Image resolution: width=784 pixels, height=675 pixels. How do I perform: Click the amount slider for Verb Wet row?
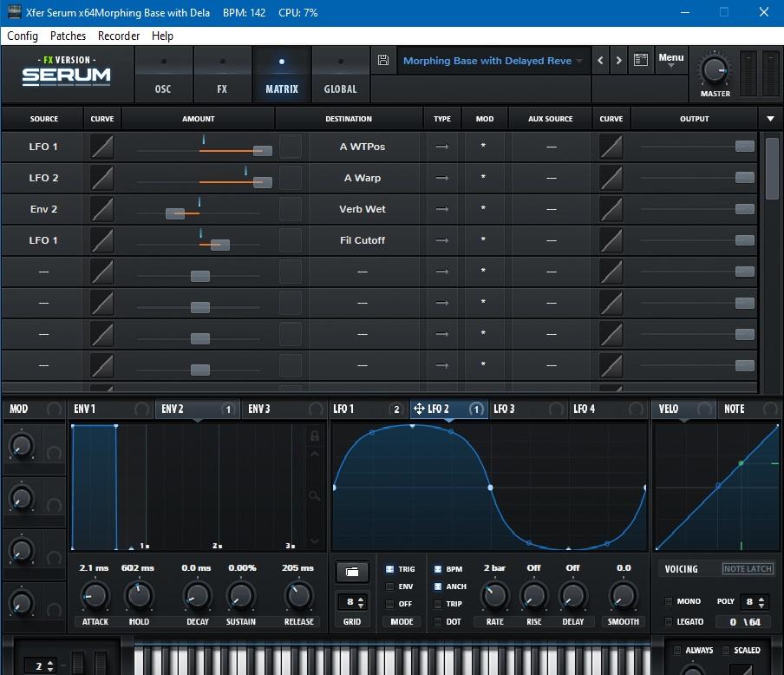pos(175,213)
